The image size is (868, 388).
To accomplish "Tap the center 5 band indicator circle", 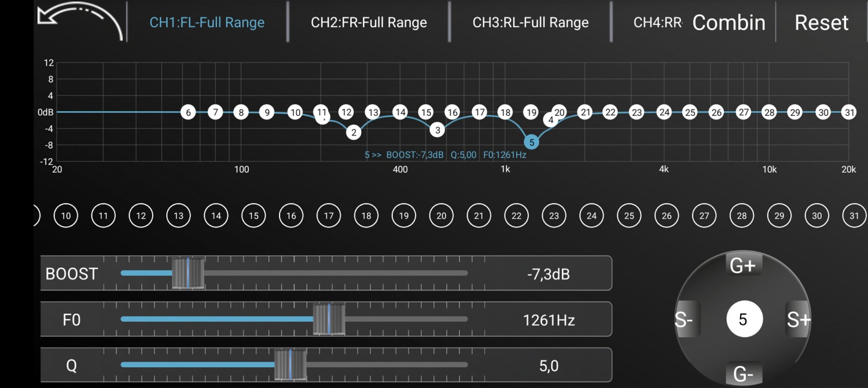I will point(743,319).
